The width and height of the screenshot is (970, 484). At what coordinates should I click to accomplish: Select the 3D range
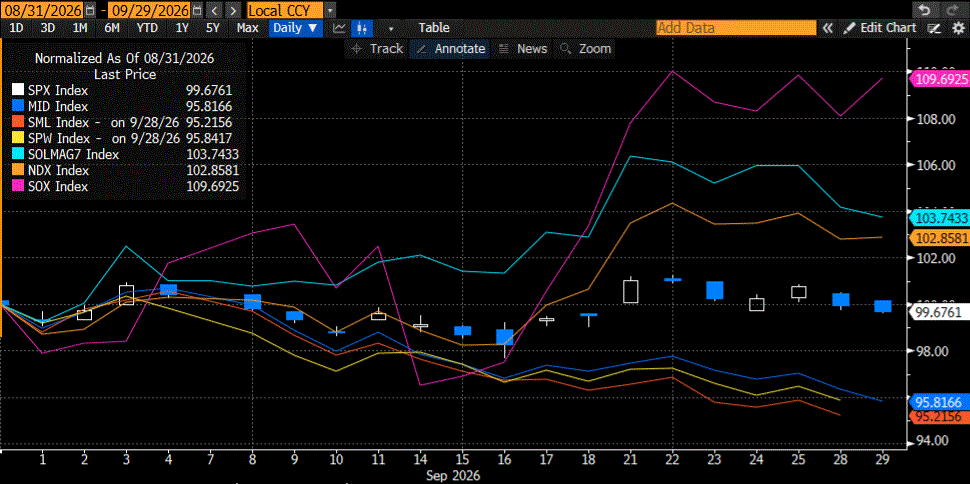point(47,28)
